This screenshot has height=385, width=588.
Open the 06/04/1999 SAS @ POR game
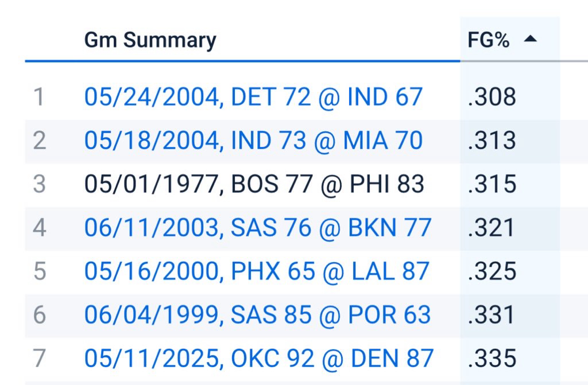coord(257,315)
